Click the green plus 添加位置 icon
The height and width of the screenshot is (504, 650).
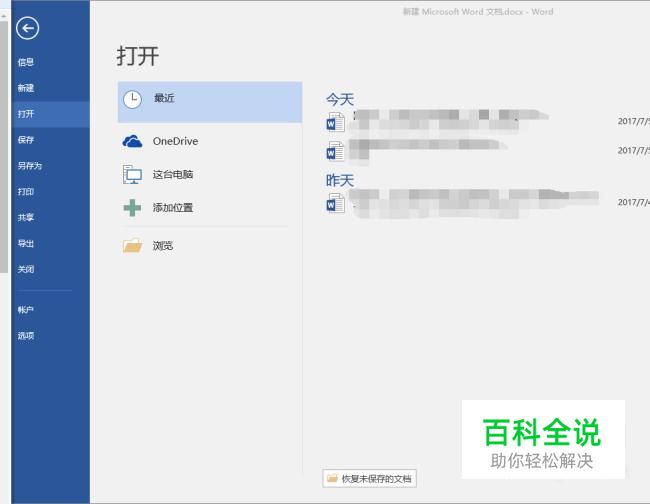[x=132, y=208]
